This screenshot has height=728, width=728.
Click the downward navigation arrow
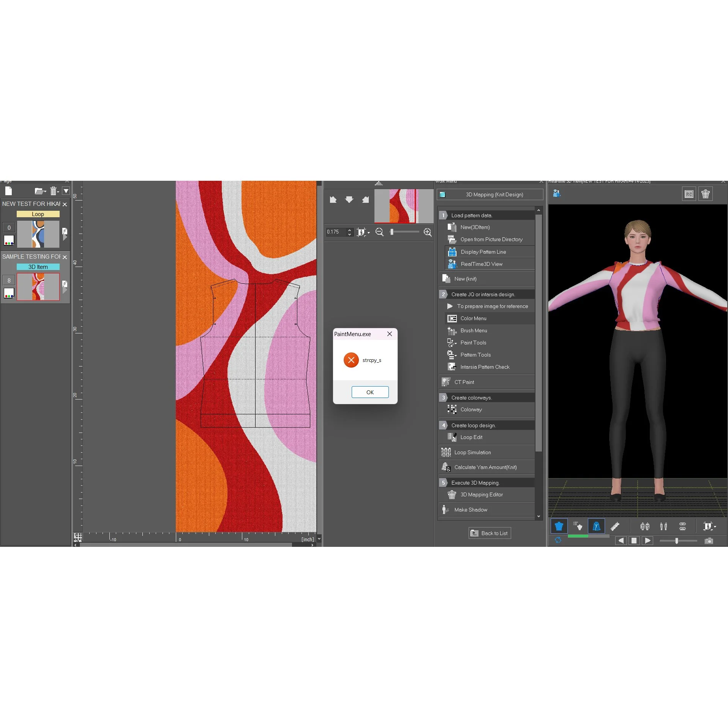pos(349,200)
